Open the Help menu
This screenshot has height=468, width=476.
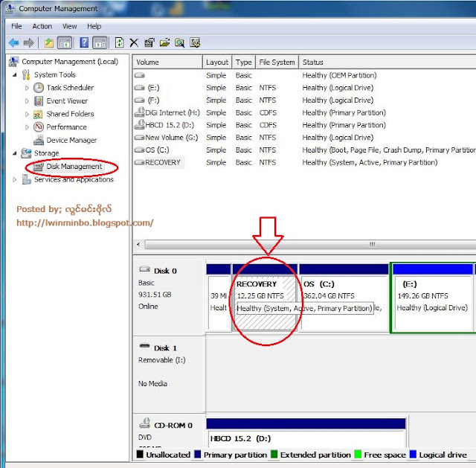click(94, 27)
